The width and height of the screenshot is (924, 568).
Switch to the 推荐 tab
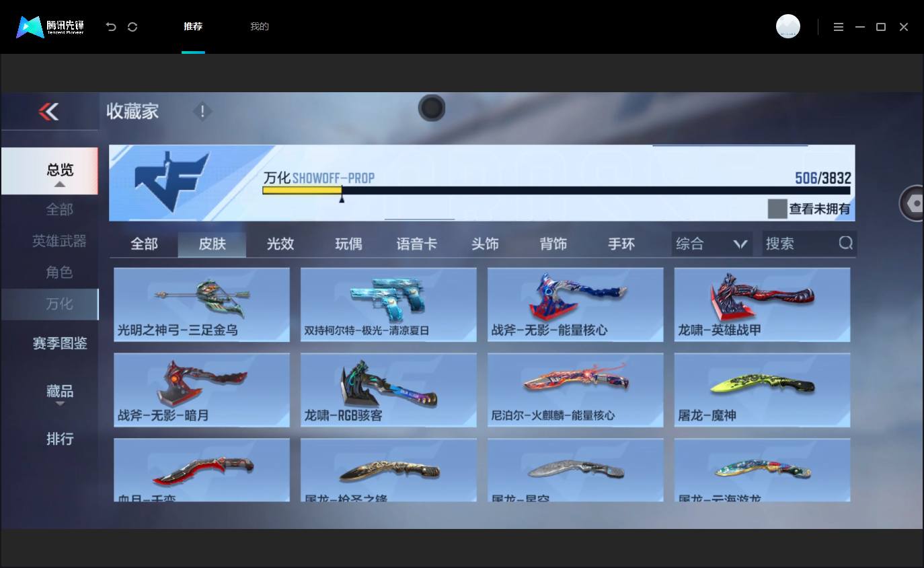click(193, 27)
